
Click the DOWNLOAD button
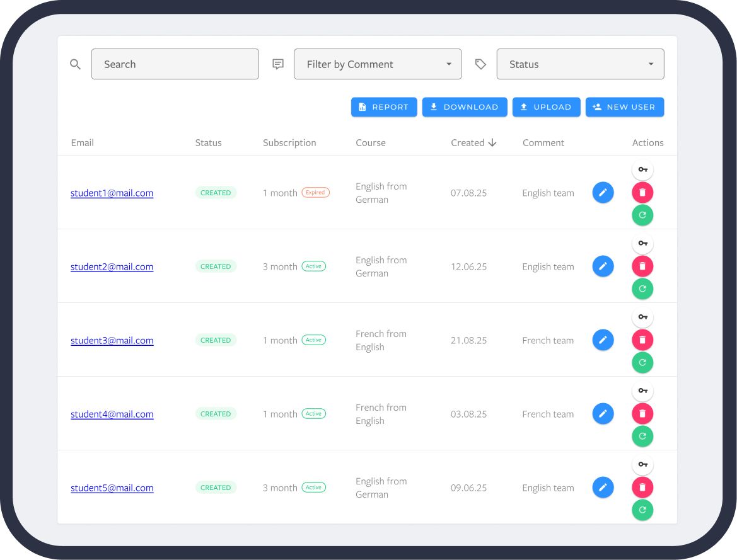pos(465,107)
